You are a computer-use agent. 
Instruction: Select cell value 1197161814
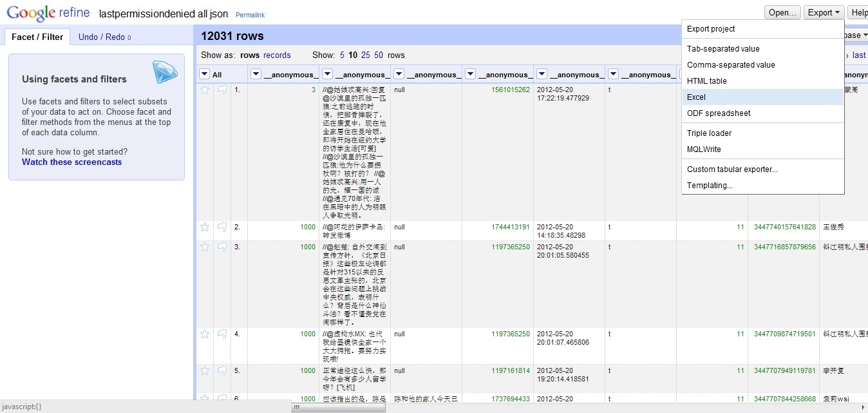click(x=511, y=370)
